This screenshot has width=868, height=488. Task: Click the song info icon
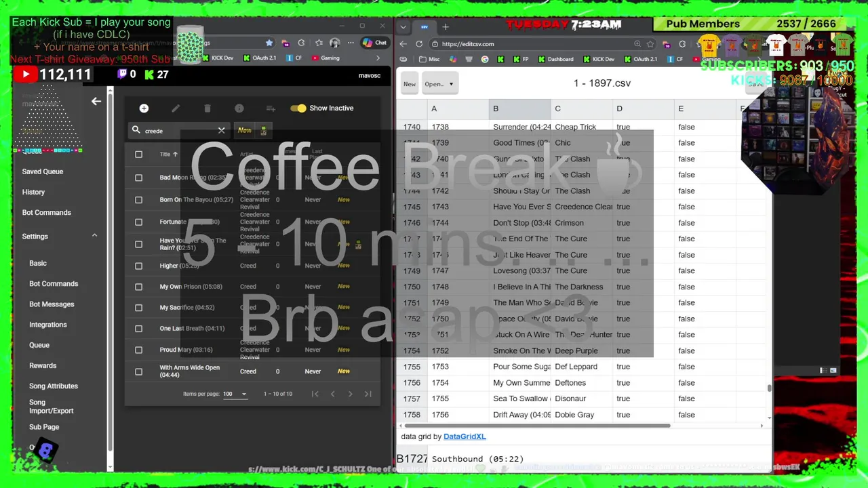tap(239, 108)
